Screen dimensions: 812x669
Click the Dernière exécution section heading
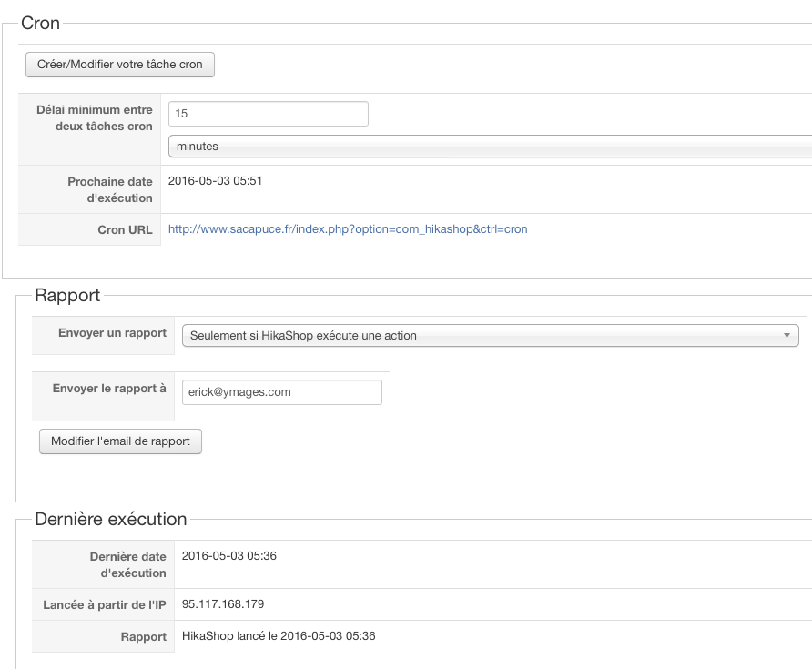[110, 520]
